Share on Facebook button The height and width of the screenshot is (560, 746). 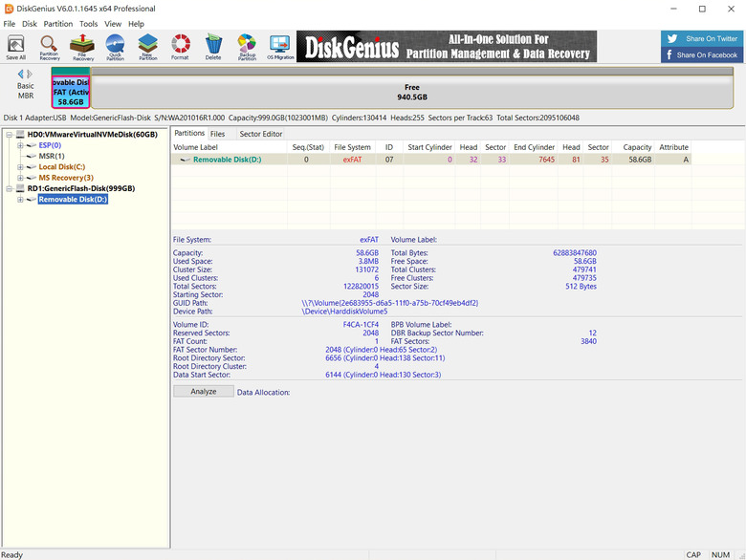coord(701,54)
